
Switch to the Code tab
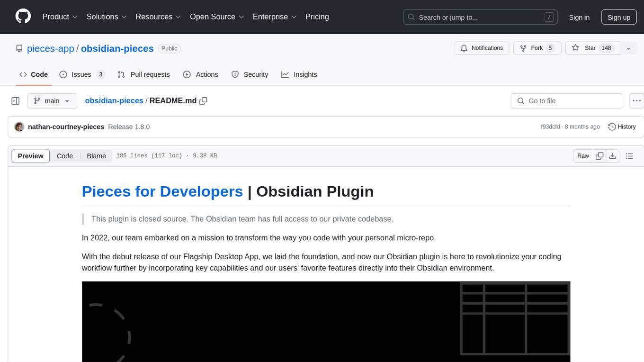[34, 74]
